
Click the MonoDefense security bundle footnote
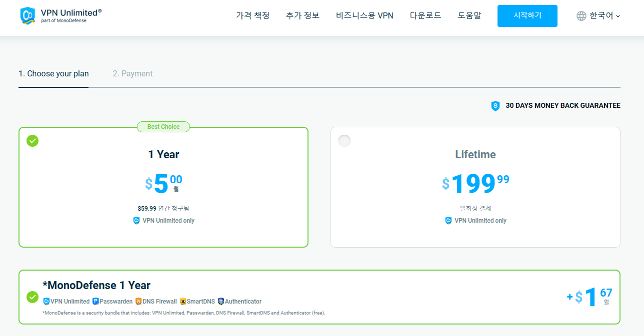point(184,313)
